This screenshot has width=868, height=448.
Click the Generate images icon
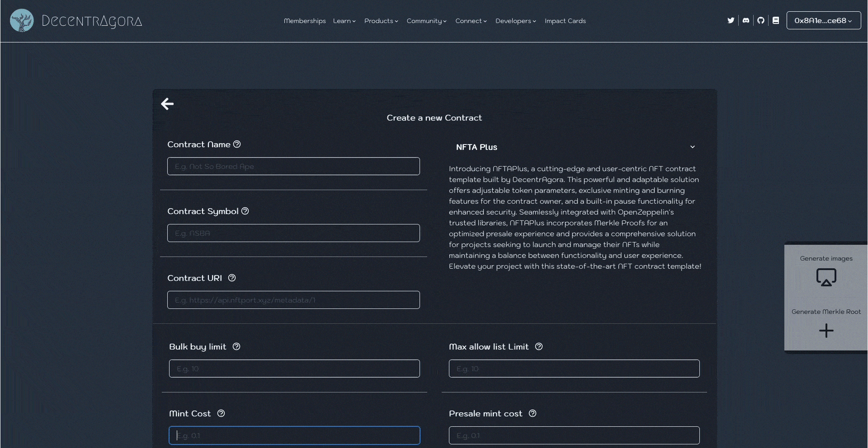pos(826,277)
